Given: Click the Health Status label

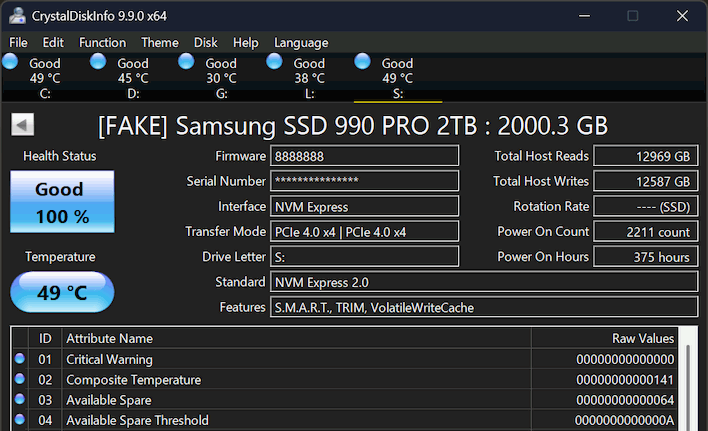Looking at the screenshot, I should tap(60, 156).
